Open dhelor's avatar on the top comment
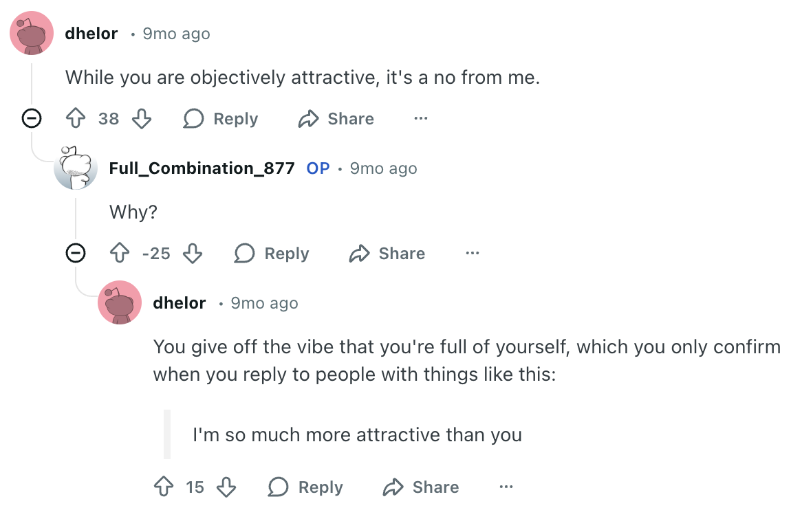This screenshot has width=802, height=532. pos(32,33)
